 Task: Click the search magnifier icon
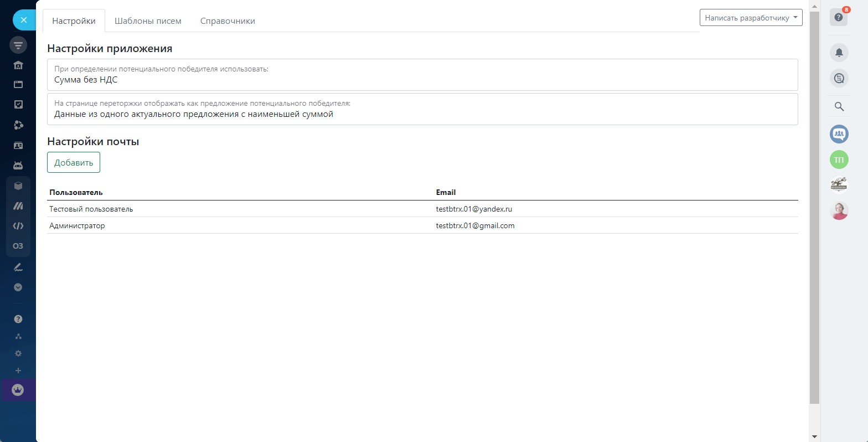[839, 106]
